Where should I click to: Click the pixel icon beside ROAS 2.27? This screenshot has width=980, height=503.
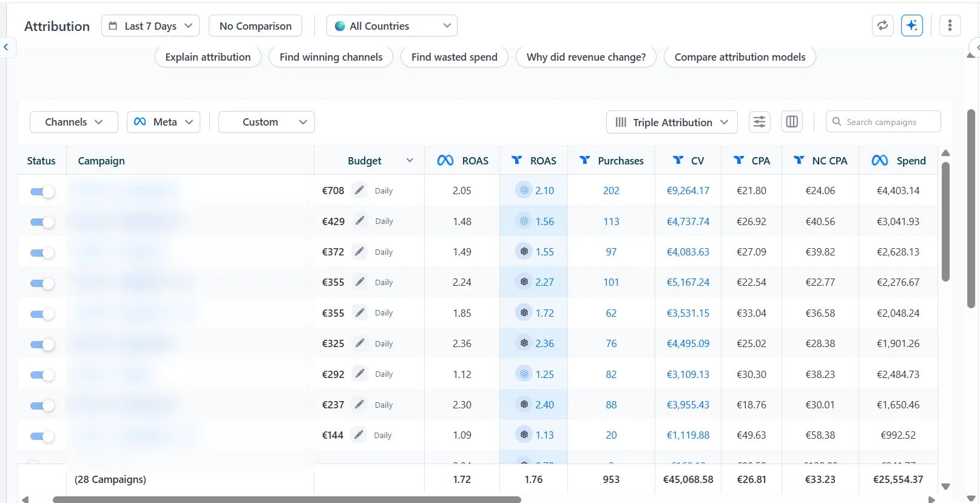(524, 282)
